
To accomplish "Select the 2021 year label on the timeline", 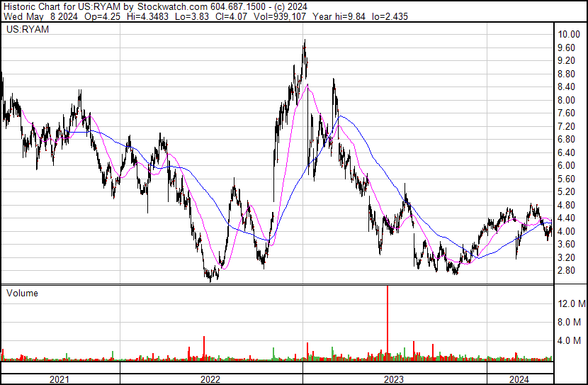I will [60, 379].
